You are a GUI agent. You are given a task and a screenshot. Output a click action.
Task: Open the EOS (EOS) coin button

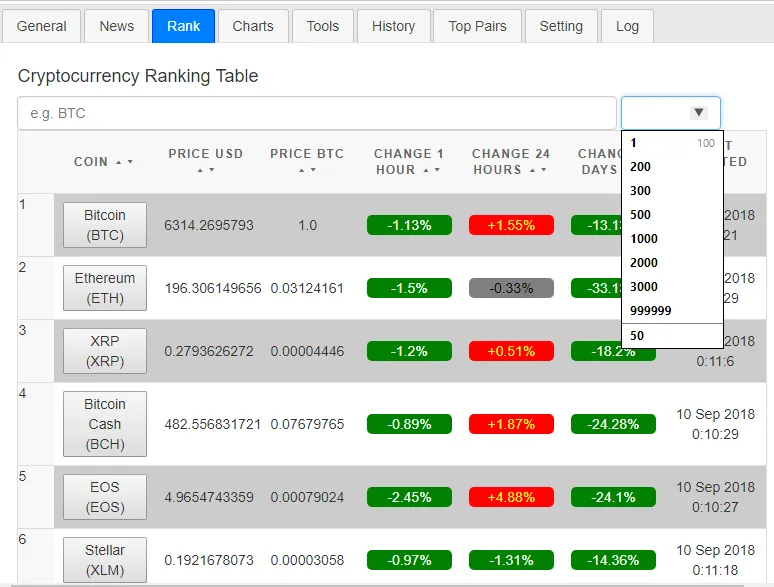tap(105, 497)
